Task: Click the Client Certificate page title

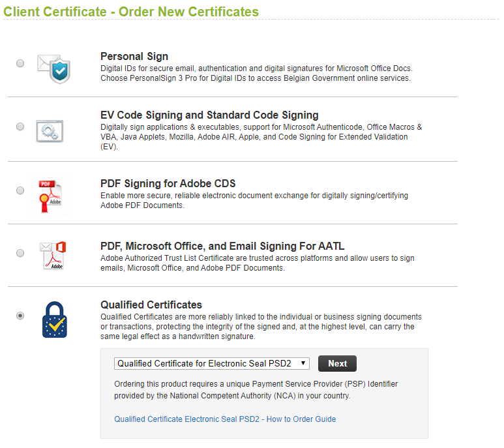Action: (x=131, y=12)
